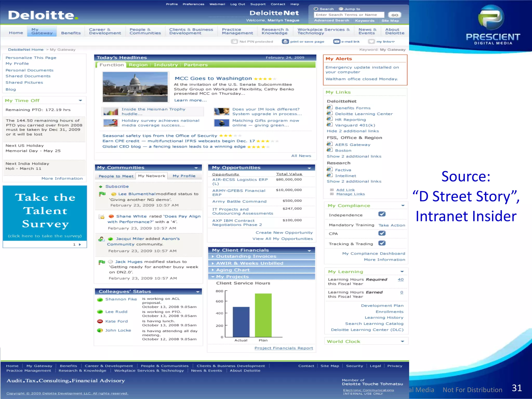Viewport: 532px width, 399px height.
Task: Click Lee Rudd's green status icon
Action: pos(100,312)
